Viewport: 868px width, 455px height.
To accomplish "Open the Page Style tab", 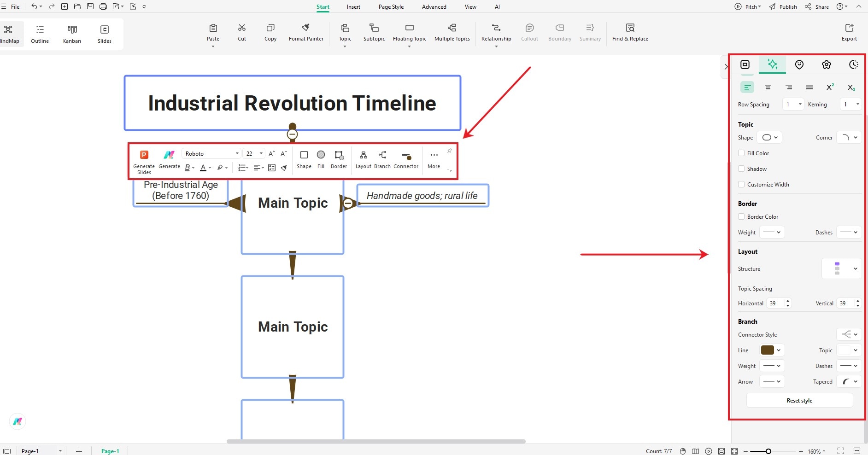I will pos(391,7).
